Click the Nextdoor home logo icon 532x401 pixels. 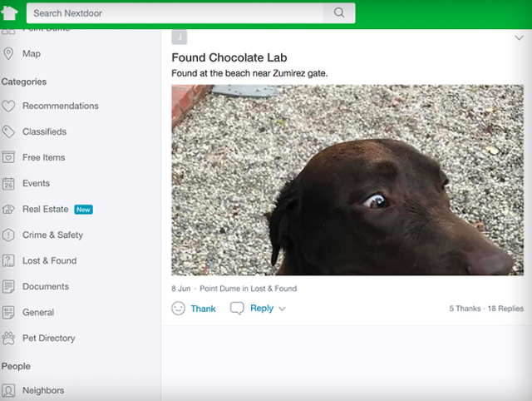pyautogui.click(x=10, y=13)
